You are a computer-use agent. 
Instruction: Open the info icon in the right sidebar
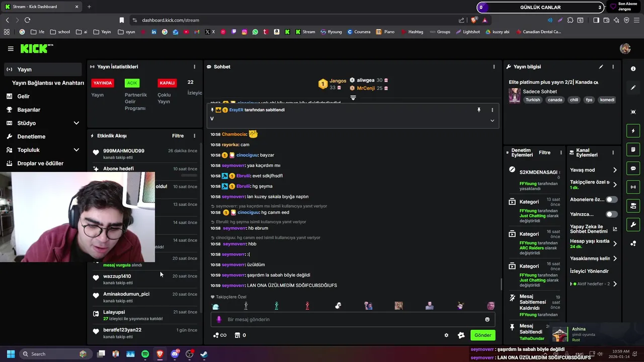click(633, 69)
